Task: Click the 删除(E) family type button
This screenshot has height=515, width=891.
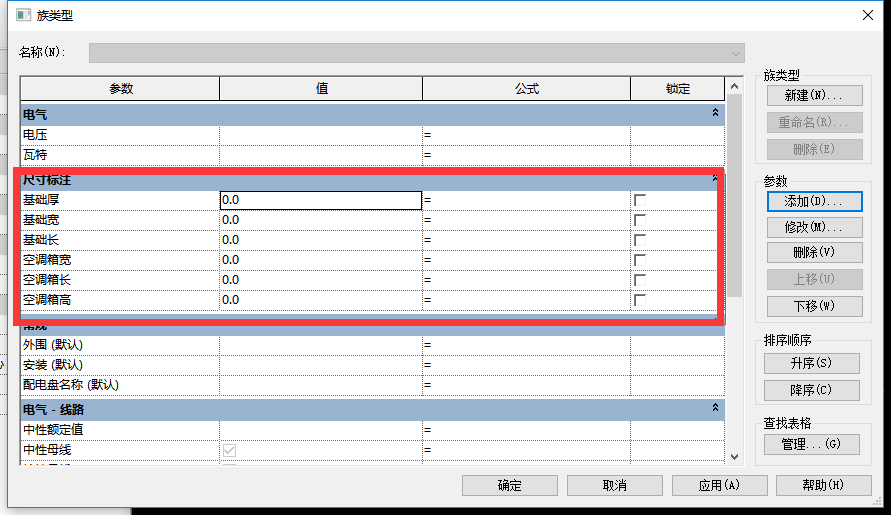Action: pyautogui.click(x=814, y=149)
